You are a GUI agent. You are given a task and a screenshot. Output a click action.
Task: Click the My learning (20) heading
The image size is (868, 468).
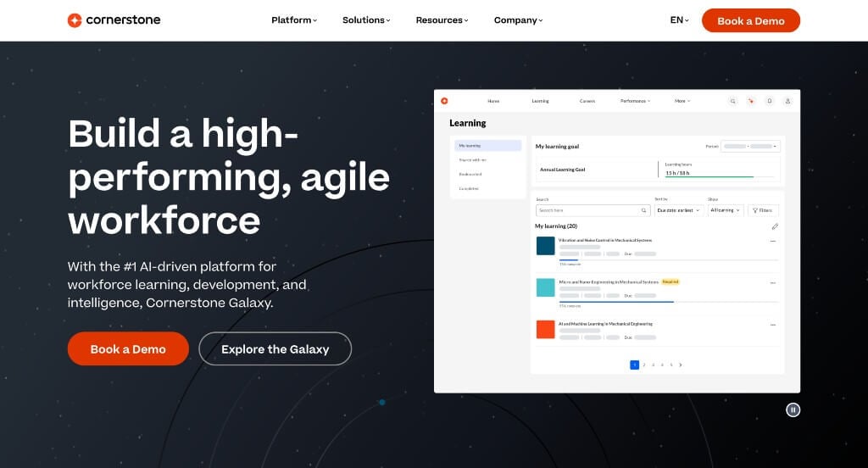(556, 226)
